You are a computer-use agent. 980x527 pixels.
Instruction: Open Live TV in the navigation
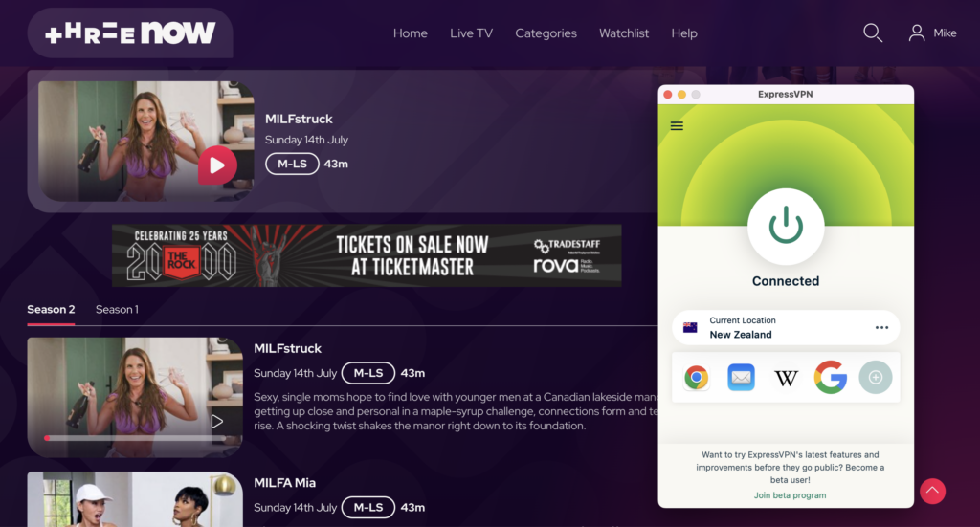click(x=471, y=33)
